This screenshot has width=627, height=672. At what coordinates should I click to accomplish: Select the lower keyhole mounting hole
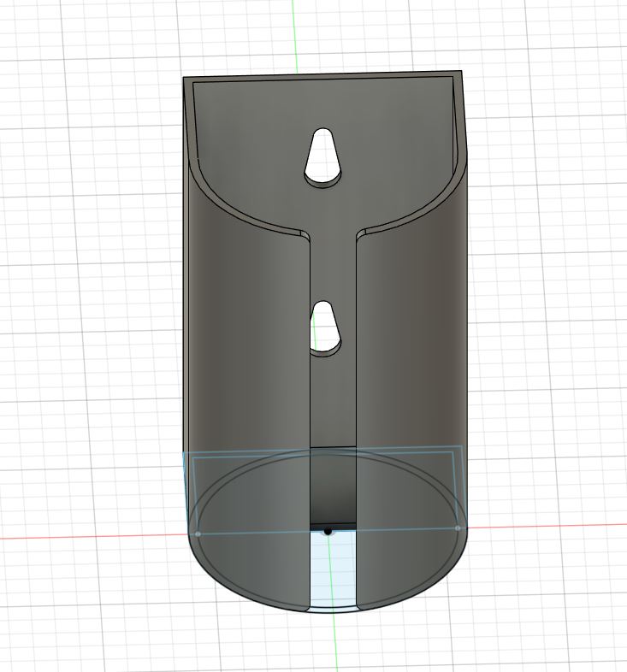point(326,327)
